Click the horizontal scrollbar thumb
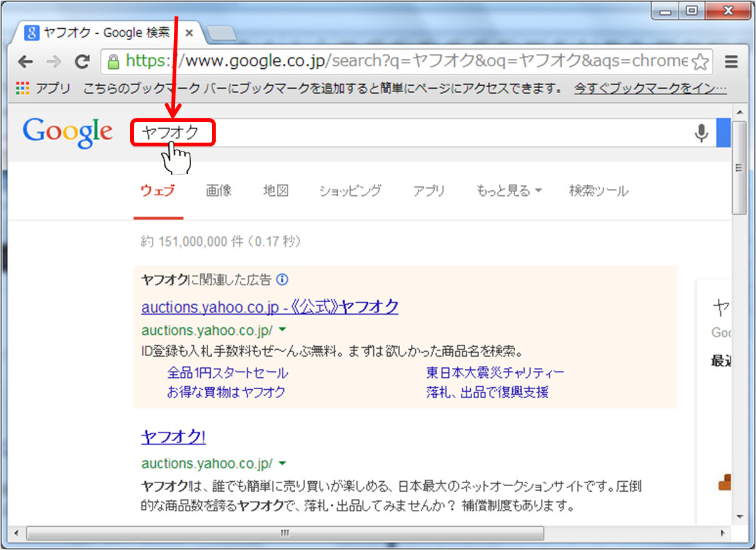Viewport: 756px width, 550px height. coord(285,533)
